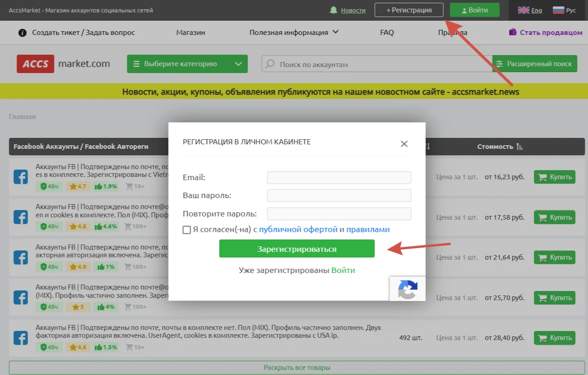The width and height of the screenshot is (588, 375).
Task: Expand the Полезная информация dropdown
Action: pos(294,33)
